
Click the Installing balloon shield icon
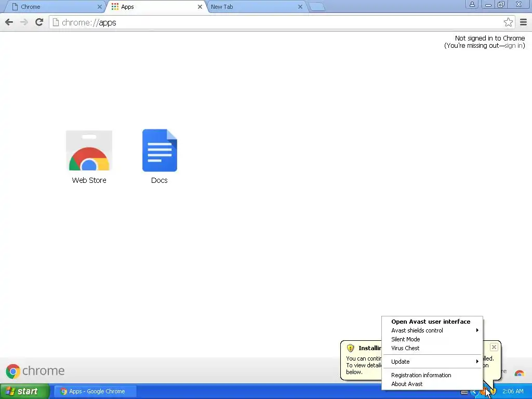pyautogui.click(x=351, y=348)
